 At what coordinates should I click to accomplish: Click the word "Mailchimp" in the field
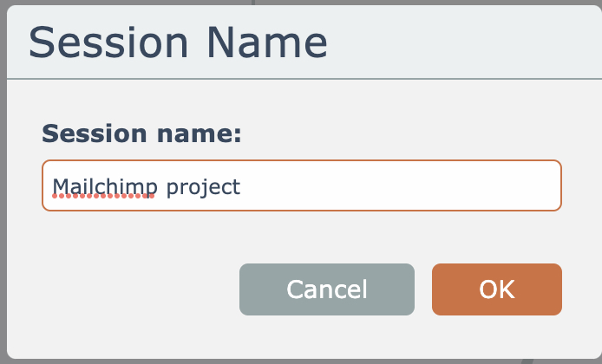(102, 186)
